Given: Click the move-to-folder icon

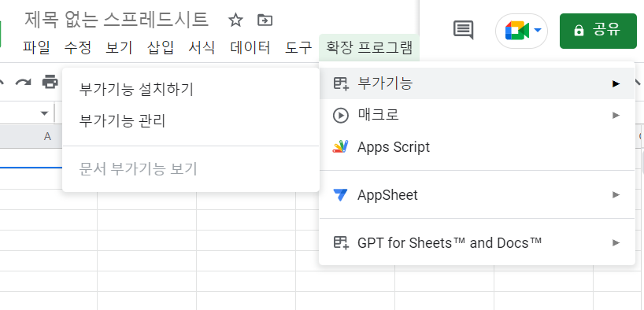Looking at the screenshot, I should tap(265, 20).
